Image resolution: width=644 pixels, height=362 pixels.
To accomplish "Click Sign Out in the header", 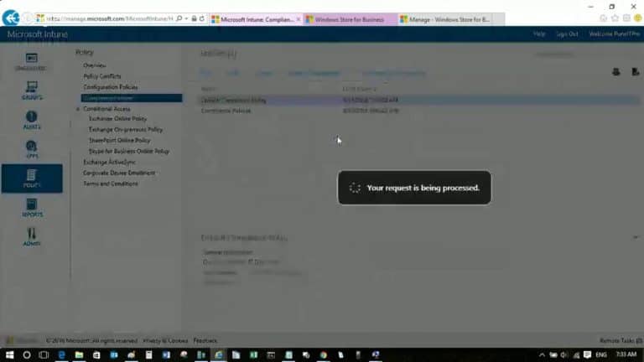I will 567,34.
